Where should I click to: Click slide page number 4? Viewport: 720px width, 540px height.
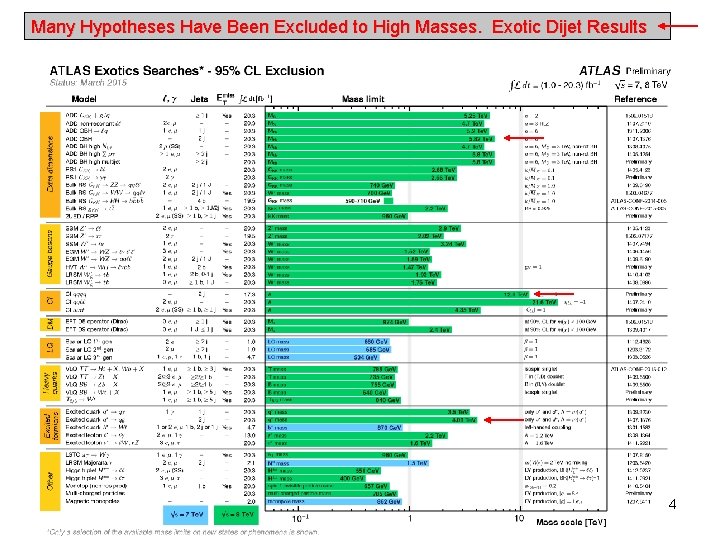tap(672, 504)
